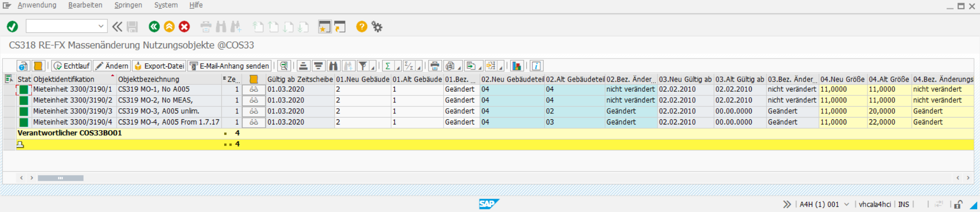Click the Echtlauf button
Screen dimensions: 980x212
click(x=71, y=66)
